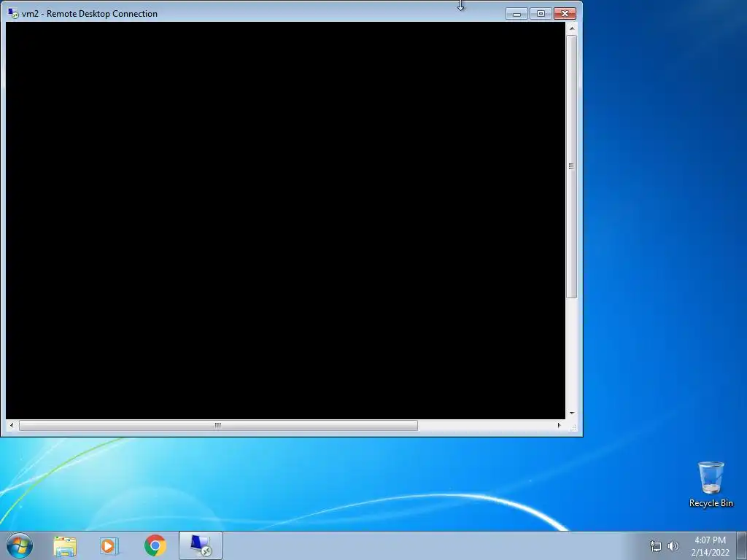Open the Windows Start menu

point(20,545)
